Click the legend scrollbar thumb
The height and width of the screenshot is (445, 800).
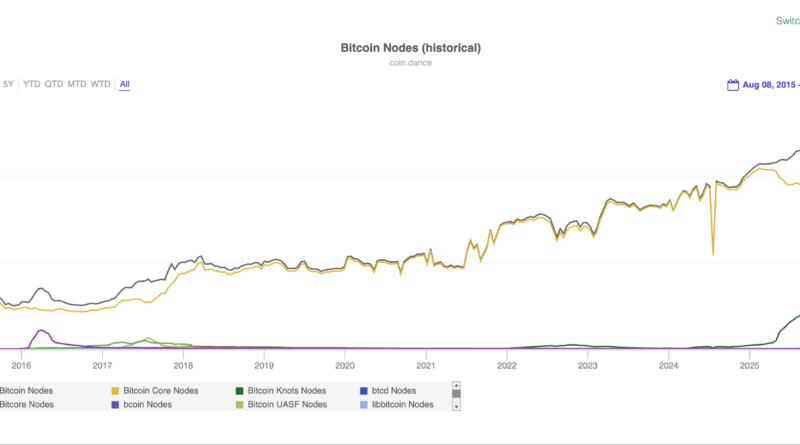456,394
